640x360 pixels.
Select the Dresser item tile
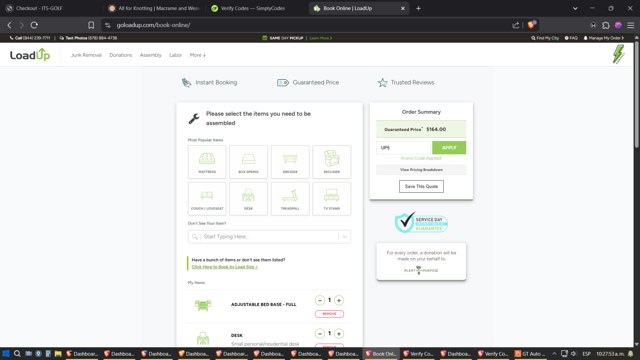tap(290, 162)
